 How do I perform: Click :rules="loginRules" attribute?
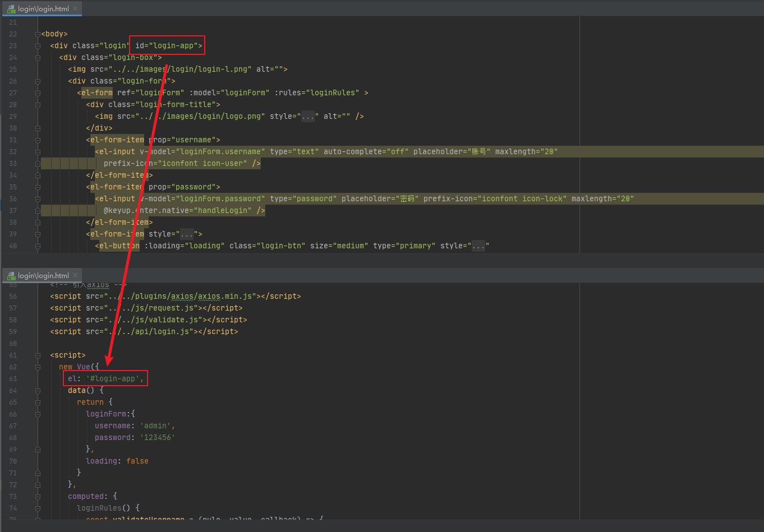pyautogui.click(x=317, y=93)
